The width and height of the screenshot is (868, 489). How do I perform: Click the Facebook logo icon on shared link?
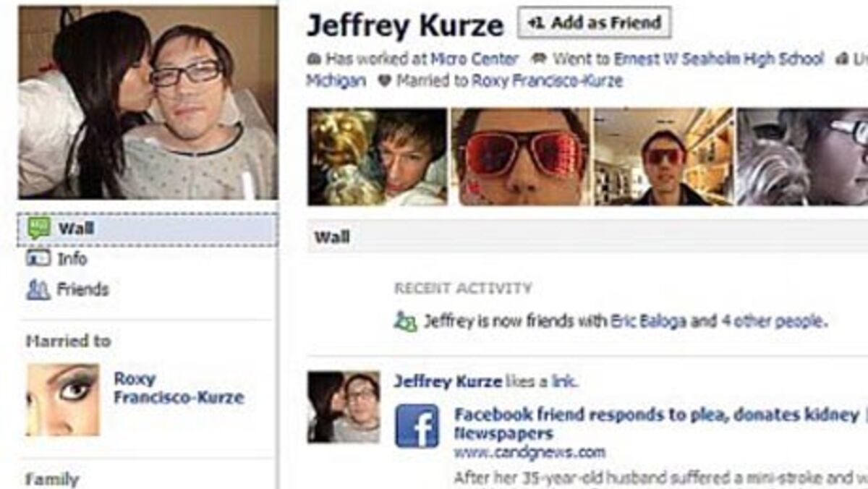tap(417, 425)
